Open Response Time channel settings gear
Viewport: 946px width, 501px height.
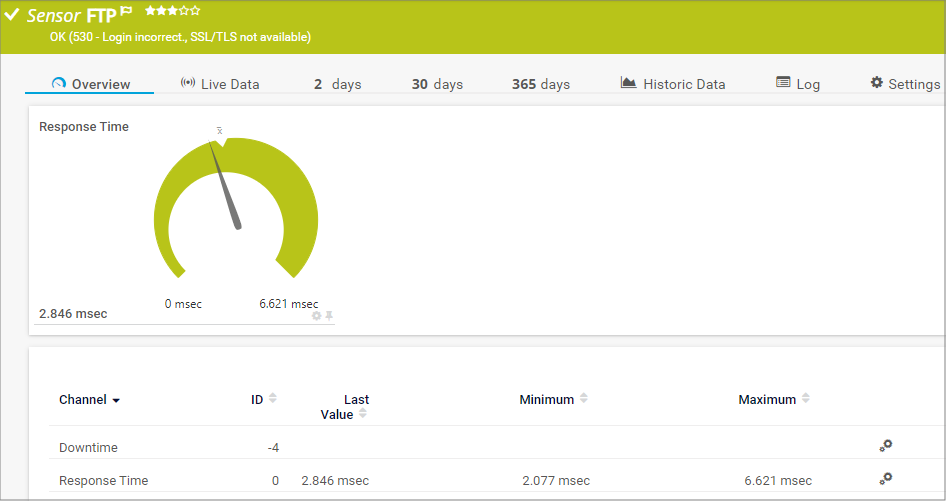pyautogui.click(x=885, y=479)
